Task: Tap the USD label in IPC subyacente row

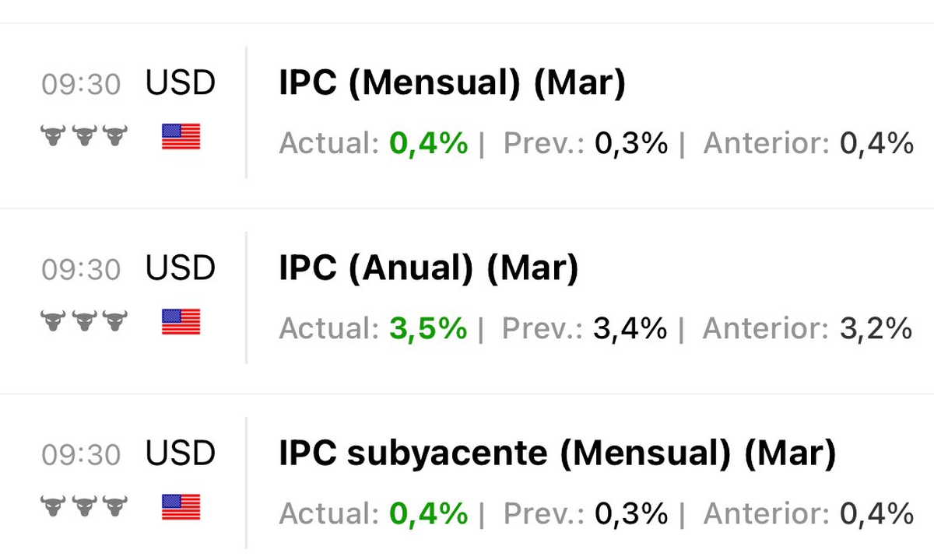Action: coord(181,453)
